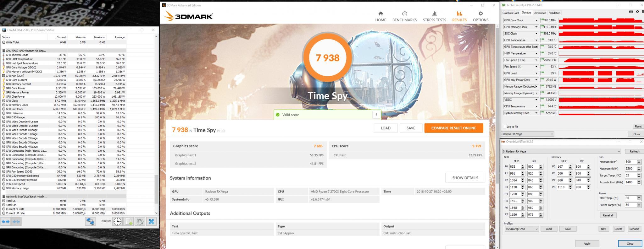Click Valid score green check icon
This screenshot has width=644, height=249.
pyautogui.click(x=278, y=115)
